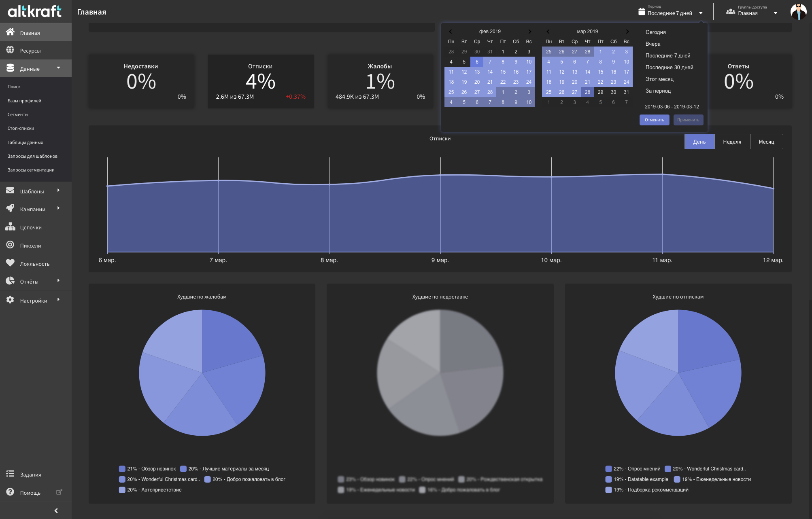Toggle legend swatch 20% - Автоприветствие
Screen dimensions: 812x519
pos(122,490)
